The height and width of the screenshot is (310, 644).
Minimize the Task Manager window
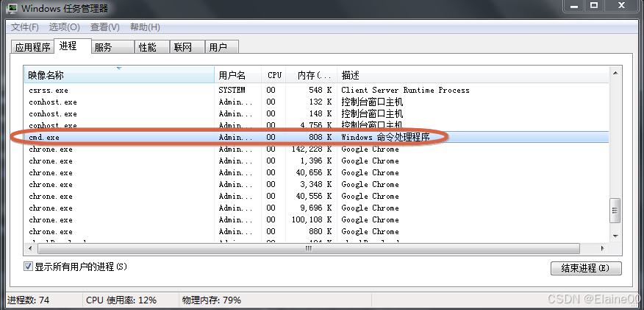tap(574, 7)
